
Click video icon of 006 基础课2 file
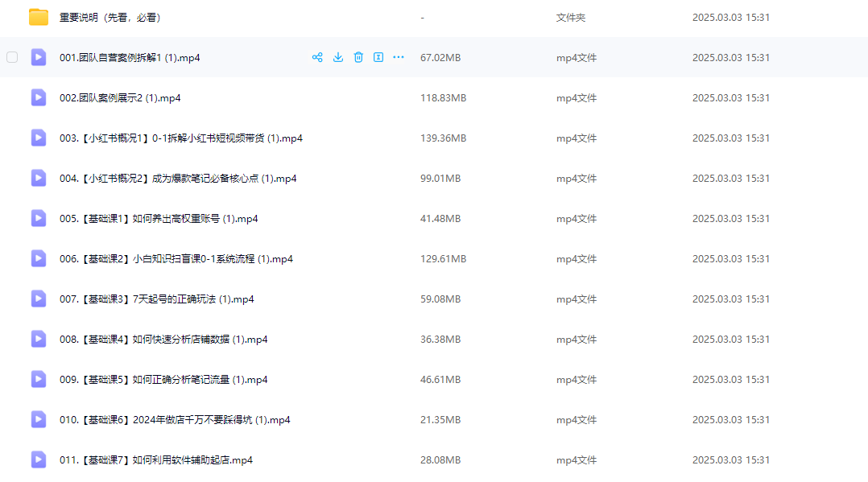pos(38,258)
